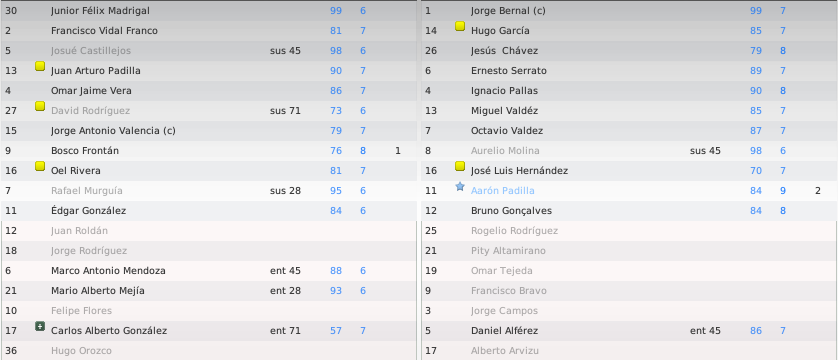The width and height of the screenshot is (838, 360).
Task: Click the blue star icon beside Aarón Padilla
Action: (460, 186)
